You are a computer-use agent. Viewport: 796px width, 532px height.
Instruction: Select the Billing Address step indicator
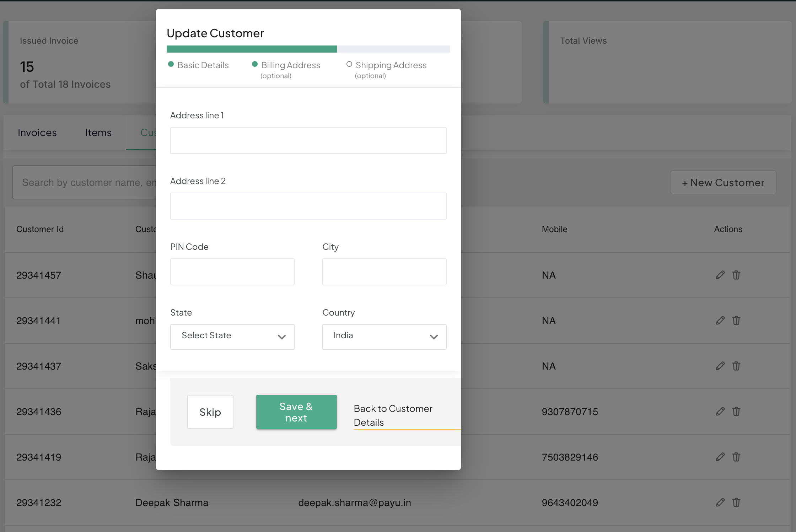pyautogui.click(x=290, y=65)
